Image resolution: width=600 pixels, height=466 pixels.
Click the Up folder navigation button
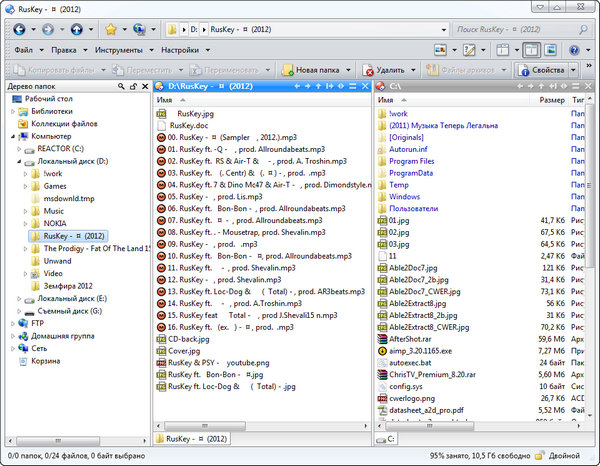tap(78, 29)
